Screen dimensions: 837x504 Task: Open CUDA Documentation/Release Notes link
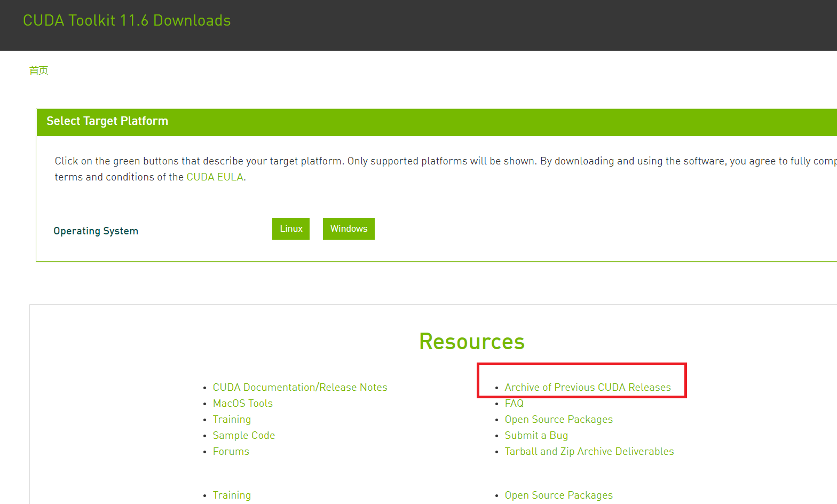click(x=300, y=388)
